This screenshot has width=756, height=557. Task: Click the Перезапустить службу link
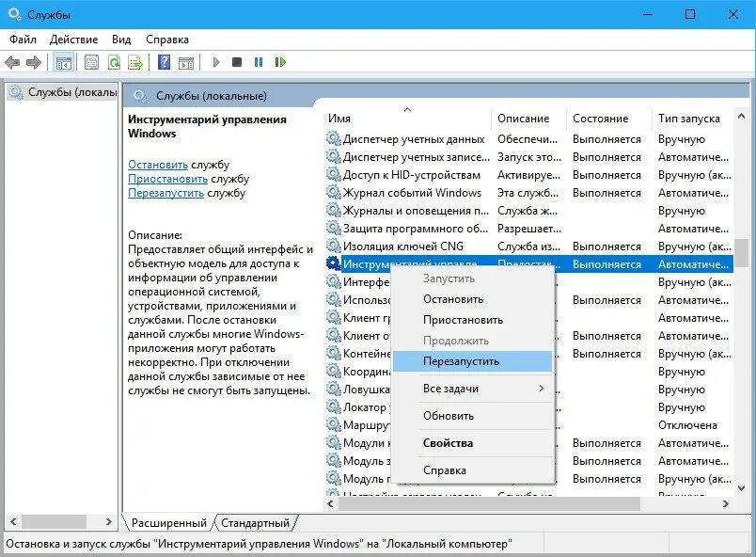165,193
